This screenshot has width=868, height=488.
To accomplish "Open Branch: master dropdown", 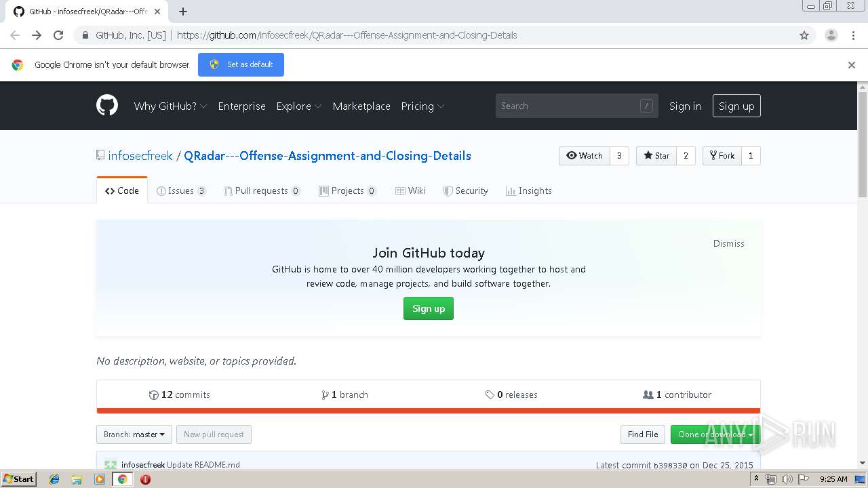I will pos(134,434).
